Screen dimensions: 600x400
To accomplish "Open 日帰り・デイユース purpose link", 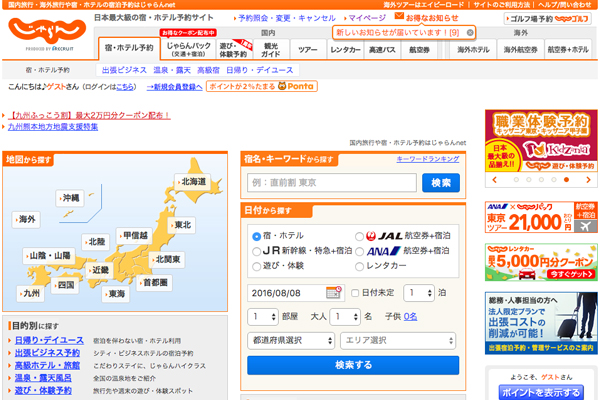I will point(49,340).
